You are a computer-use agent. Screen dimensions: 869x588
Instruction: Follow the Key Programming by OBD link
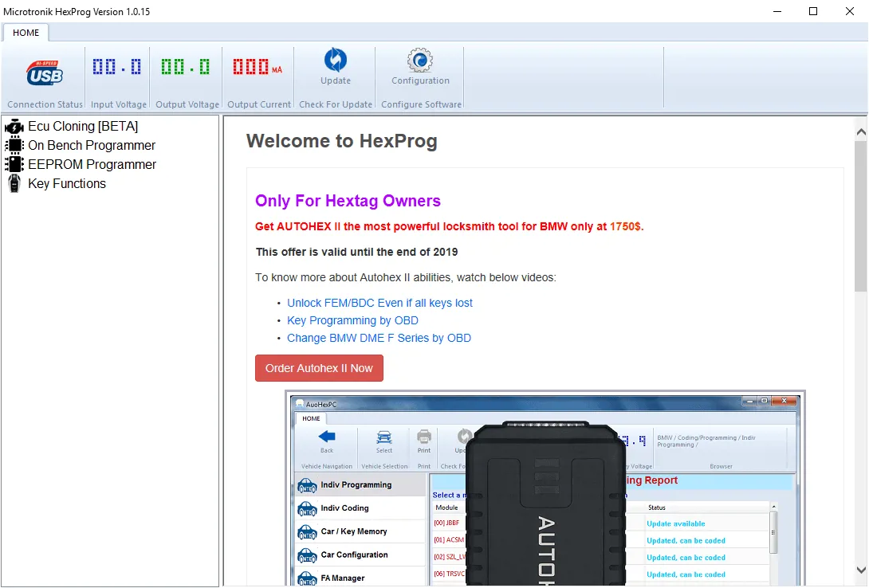352,320
